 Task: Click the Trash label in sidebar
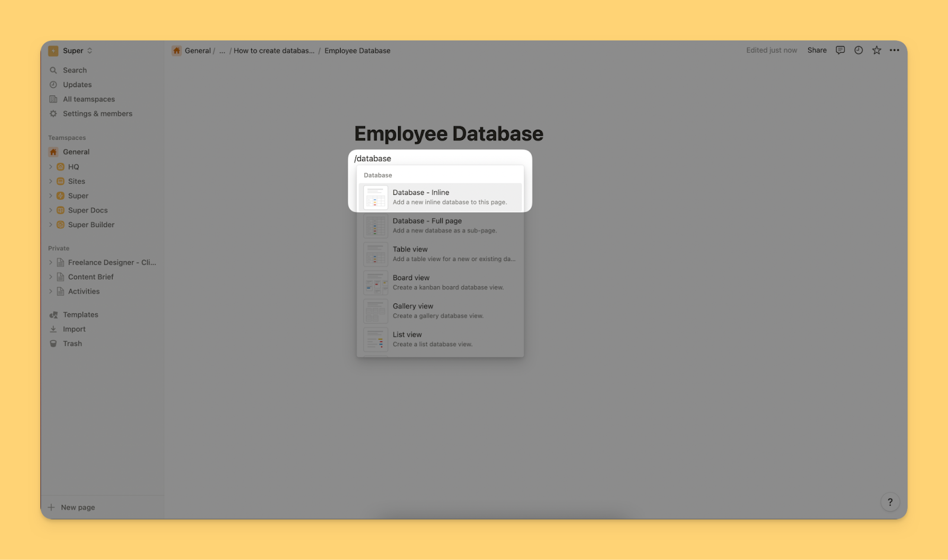(72, 344)
